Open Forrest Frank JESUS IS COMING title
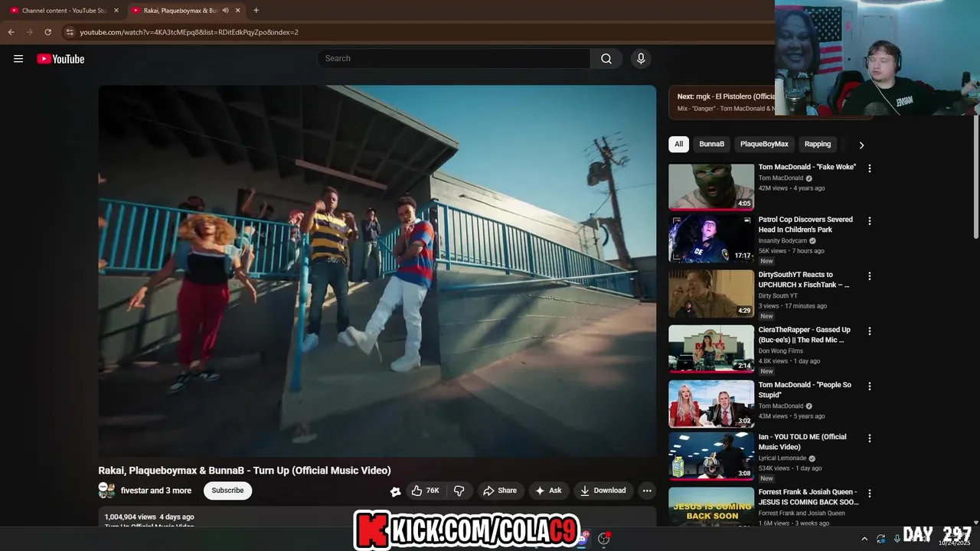Image resolution: width=980 pixels, height=551 pixels. pos(808,497)
